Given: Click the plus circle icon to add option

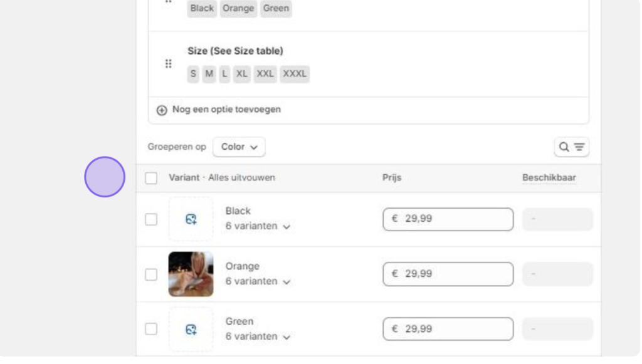Looking at the screenshot, I should pyautogui.click(x=162, y=110).
